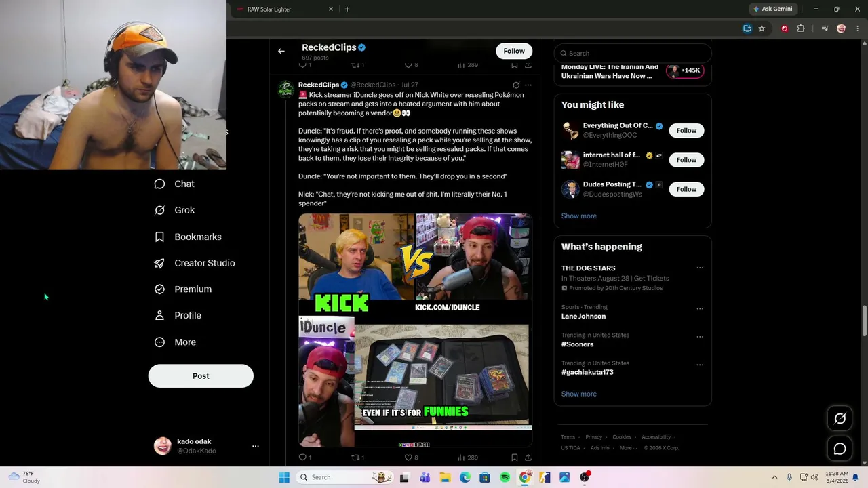Reply to the iDuncle post
Screen dimensions: 868x488
pyautogui.click(x=304, y=457)
